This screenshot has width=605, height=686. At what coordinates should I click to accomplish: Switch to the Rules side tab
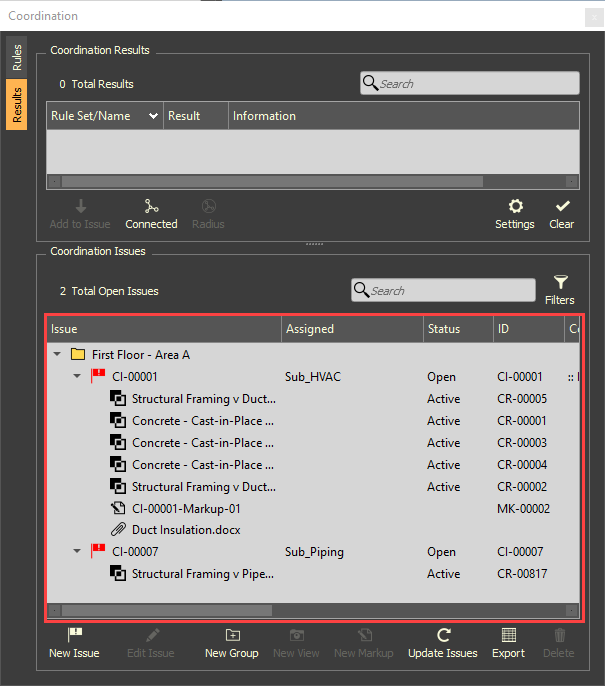[17, 57]
